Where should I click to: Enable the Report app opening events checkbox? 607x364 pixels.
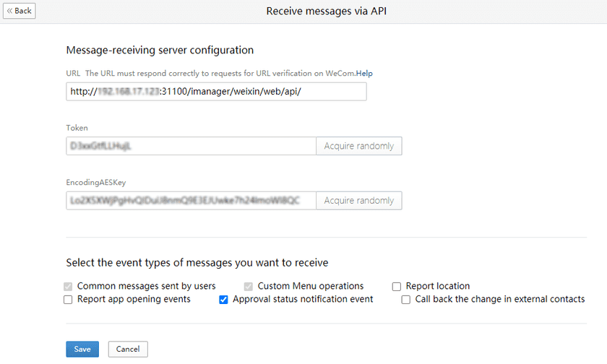[x=69, y=299]
